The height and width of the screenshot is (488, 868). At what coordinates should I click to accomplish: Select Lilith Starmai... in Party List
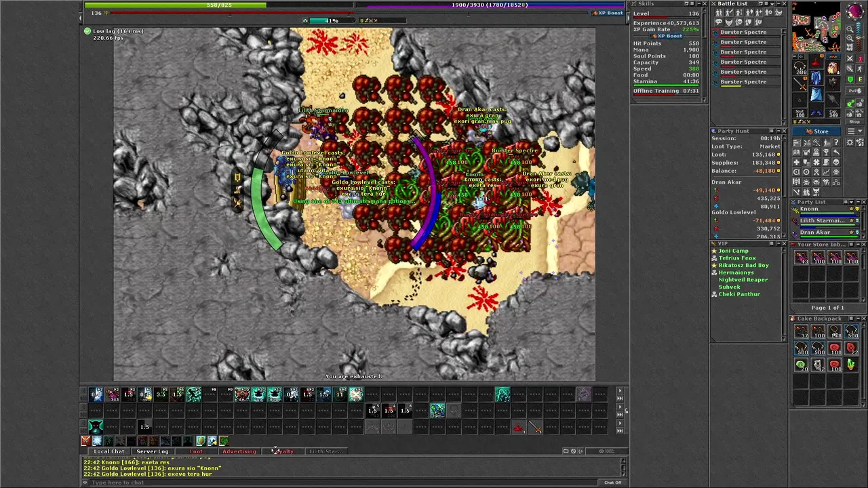tap(825, 222)
